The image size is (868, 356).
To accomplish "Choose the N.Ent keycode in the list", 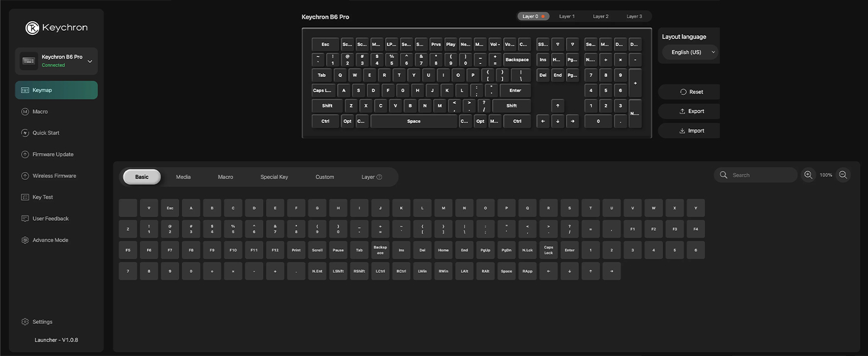I will point(317,271).
